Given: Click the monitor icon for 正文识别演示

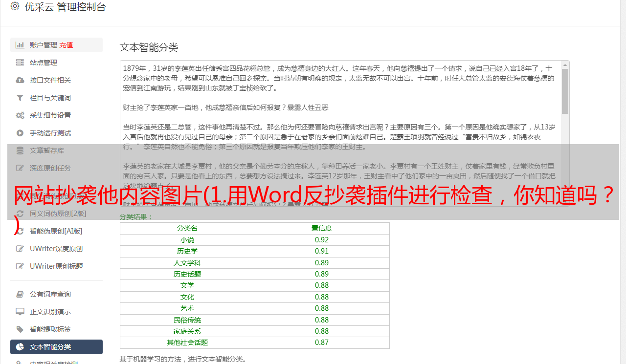Looking at the screenshot, I should 20,312.
